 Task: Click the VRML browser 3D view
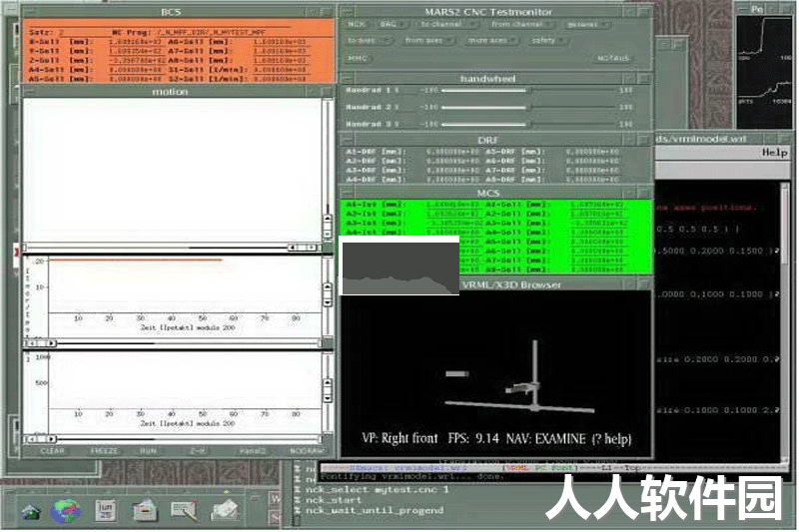[x=496, y=374]
